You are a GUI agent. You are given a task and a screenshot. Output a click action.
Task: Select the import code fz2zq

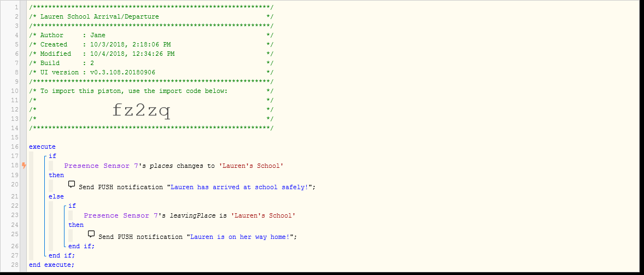pyautogui.click(x=141, y=110)
